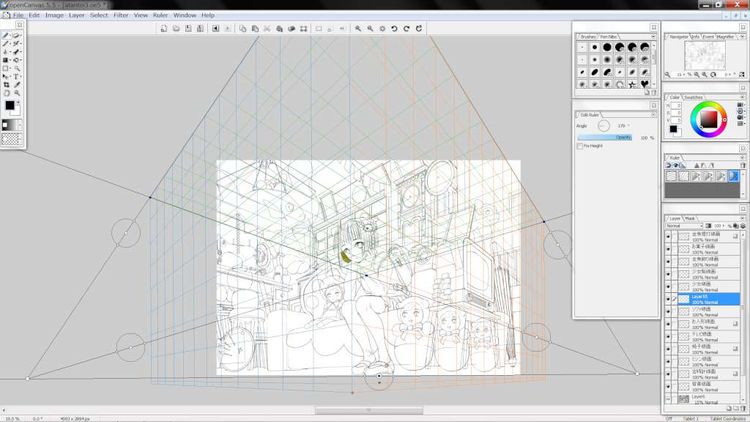Hide the topmost layer in the layer list

click(x=668, y=236)
